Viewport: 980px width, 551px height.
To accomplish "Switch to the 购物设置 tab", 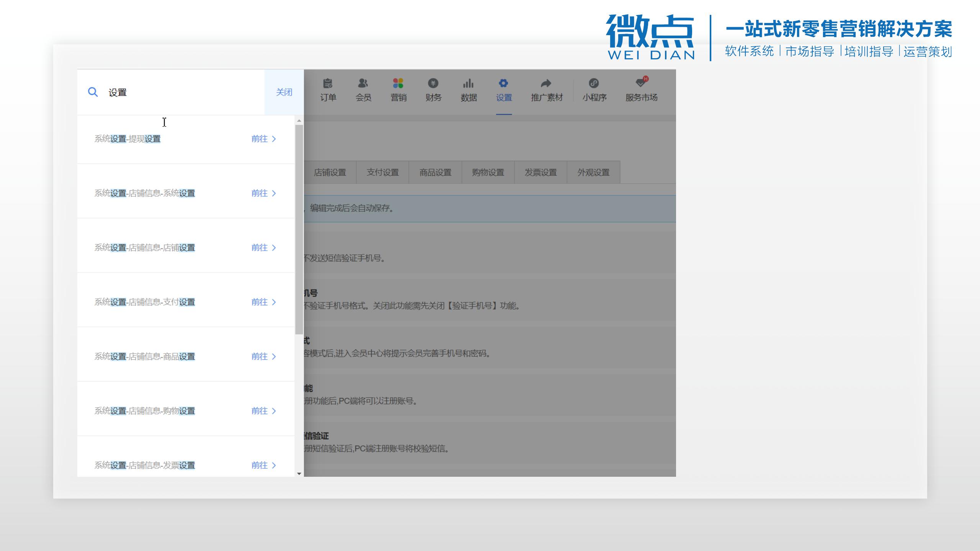I will pyautogui.click(x=488, y=172).
